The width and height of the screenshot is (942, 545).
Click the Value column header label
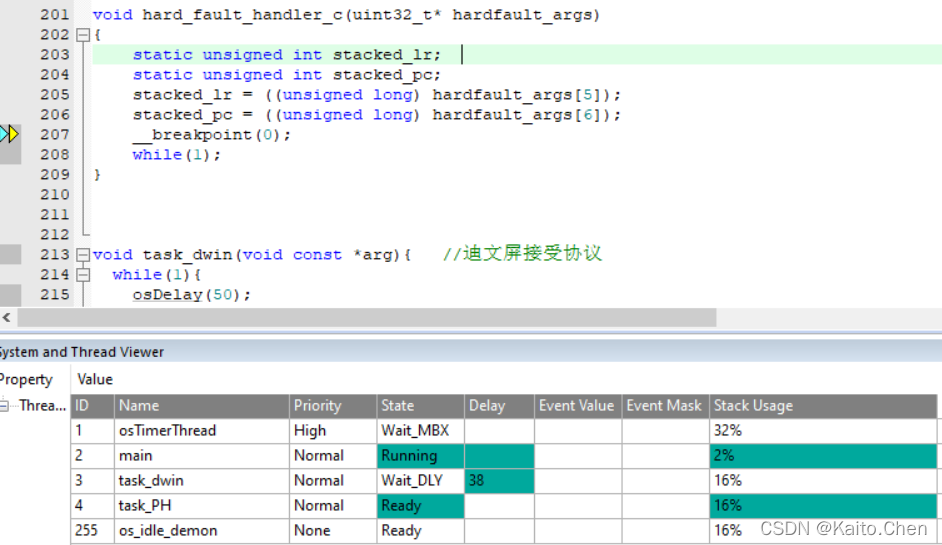[x=95, y=380]
